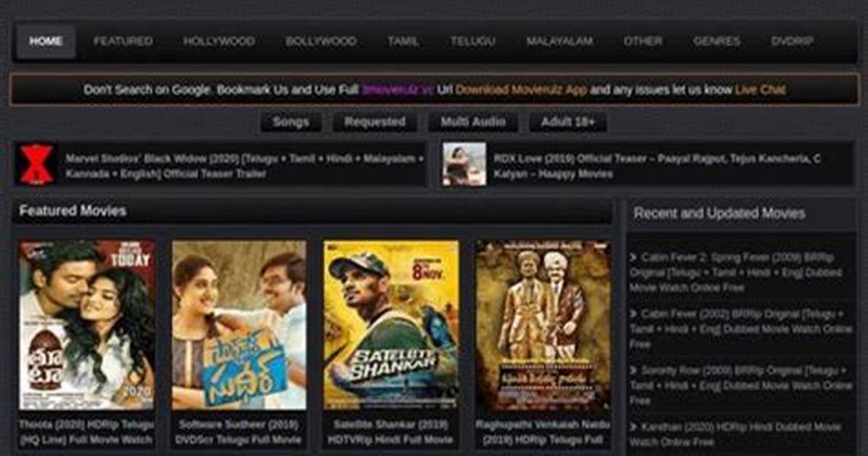The image size is (868, 456).
Task: Open Cabin Fever 2: Spring Fever link
Action: point(736,272)
